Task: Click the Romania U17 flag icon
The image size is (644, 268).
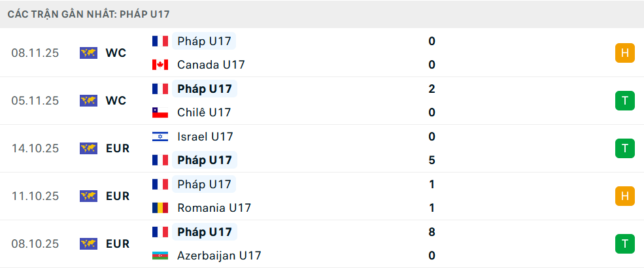Action: click(x=160, y=208)
